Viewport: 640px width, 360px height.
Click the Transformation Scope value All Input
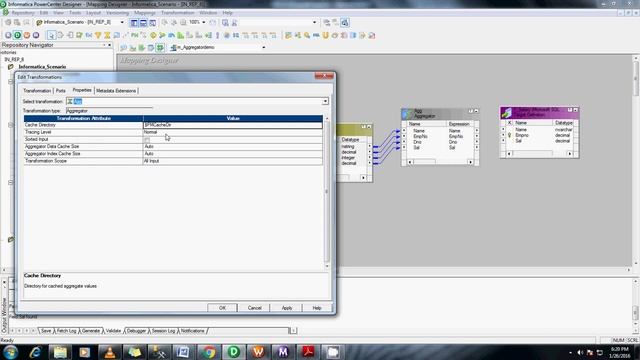tap(233, 161)
